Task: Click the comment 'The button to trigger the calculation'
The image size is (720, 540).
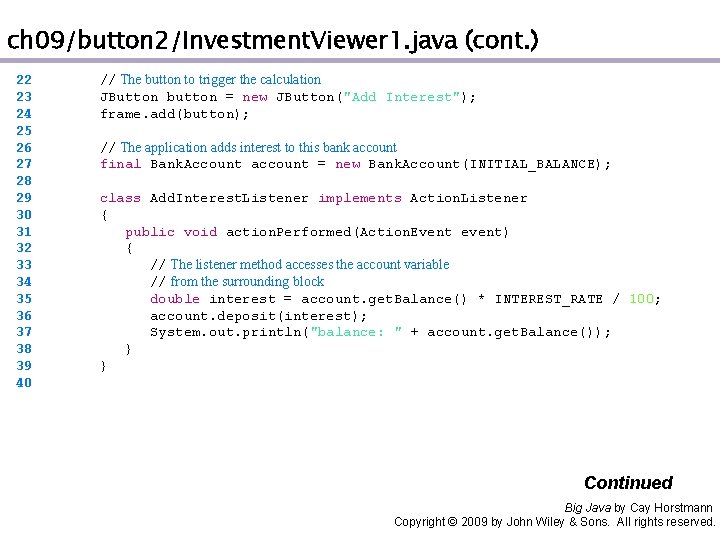Action: tap(220, 79)
